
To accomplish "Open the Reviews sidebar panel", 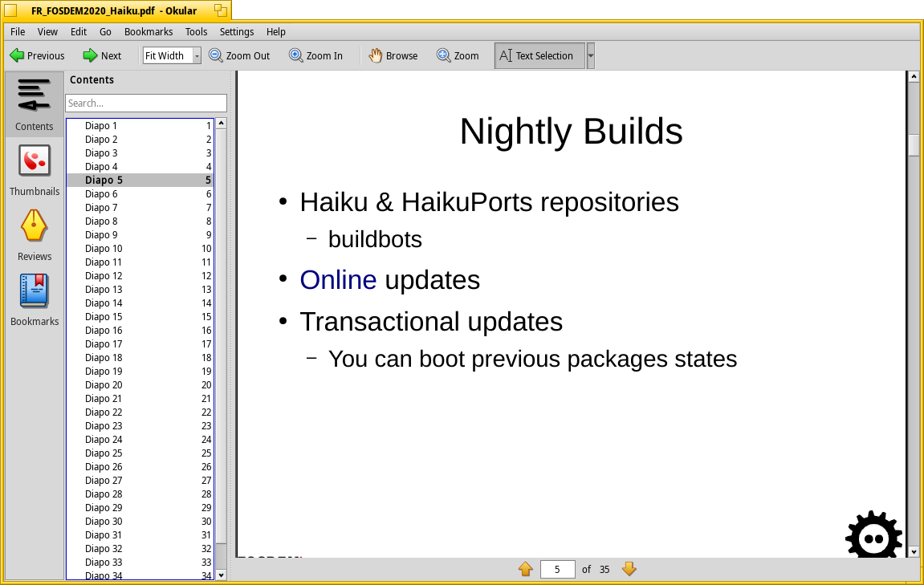I will point(35,235).
